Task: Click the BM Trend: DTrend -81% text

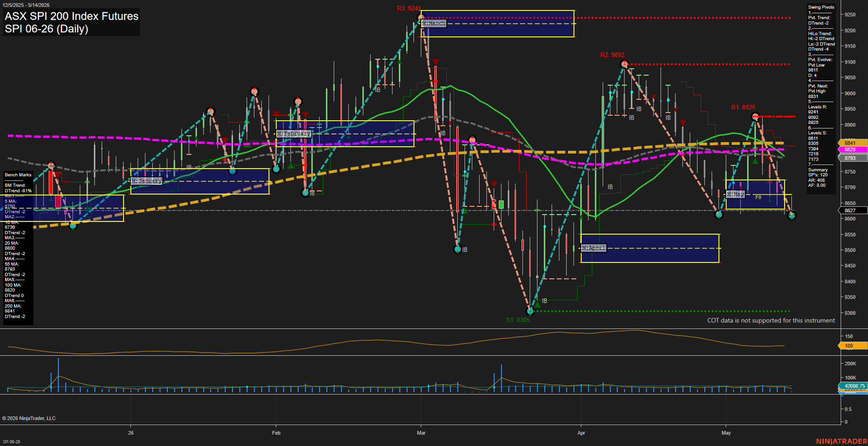Action: click(18, 188)
